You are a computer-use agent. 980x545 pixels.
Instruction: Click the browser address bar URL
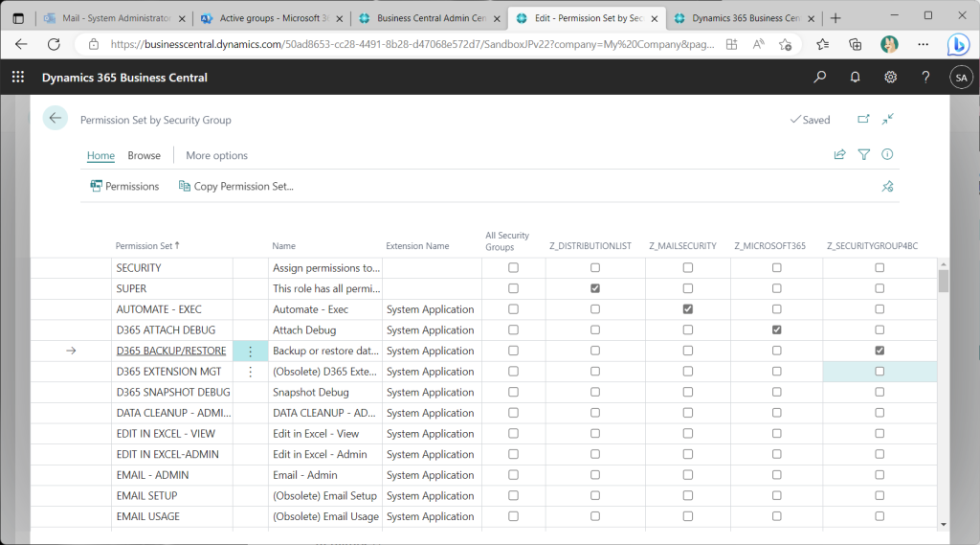click(x=412, y=44)
